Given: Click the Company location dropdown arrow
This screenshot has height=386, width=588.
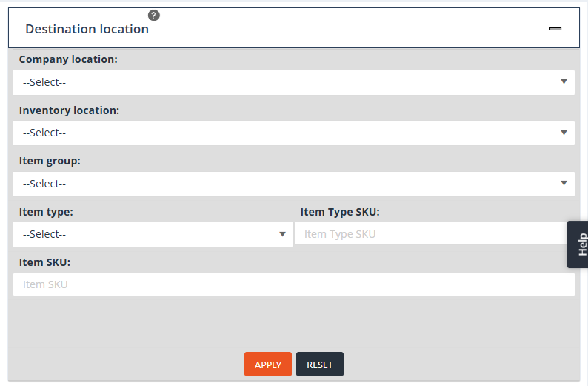Looking at the screenshot, I should click(564, 82).
